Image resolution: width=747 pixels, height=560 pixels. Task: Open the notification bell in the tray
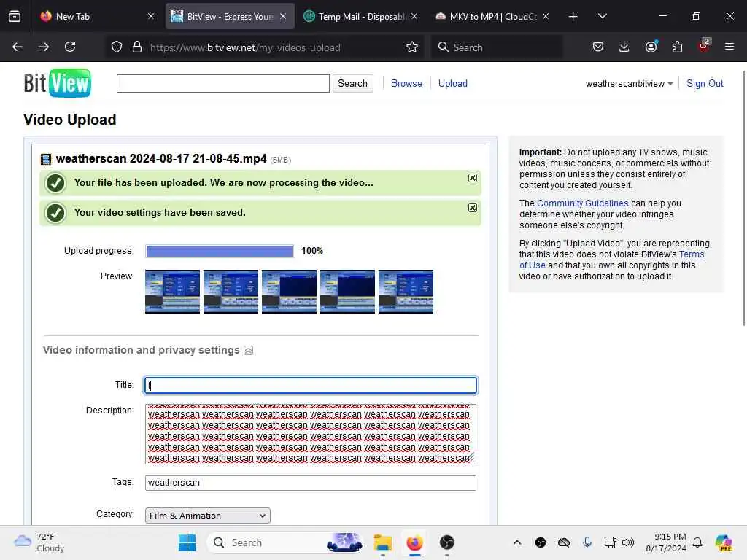[x=697, y=542]
